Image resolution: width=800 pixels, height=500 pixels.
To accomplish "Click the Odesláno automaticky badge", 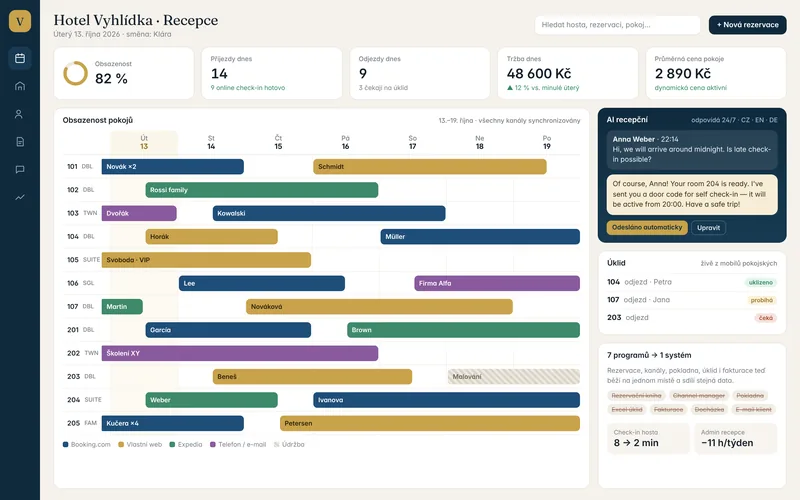I will tap(647, 228).
